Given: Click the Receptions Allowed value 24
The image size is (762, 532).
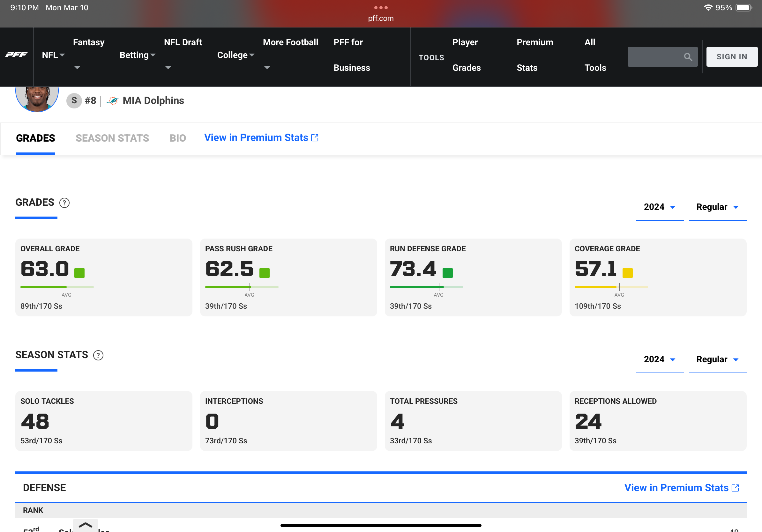Looking at the screenshot, I should (588, 421).
